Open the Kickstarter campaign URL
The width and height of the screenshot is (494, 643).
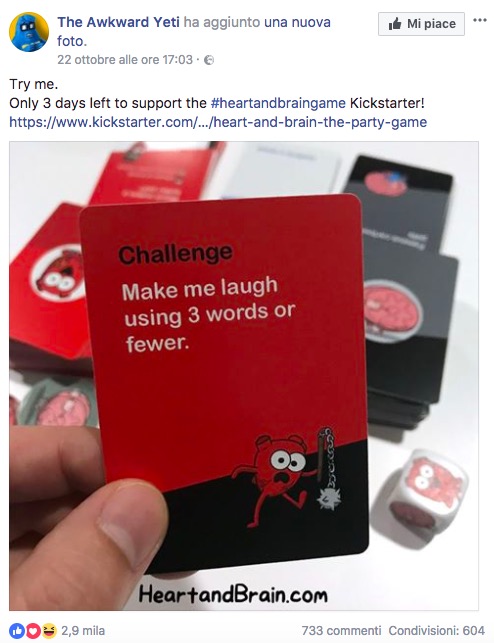(x=218, y=122)
